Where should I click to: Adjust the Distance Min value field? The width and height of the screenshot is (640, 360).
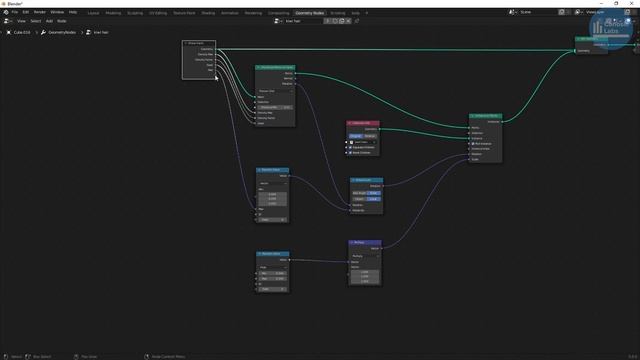pyautogui.click(x=275, y=107)
